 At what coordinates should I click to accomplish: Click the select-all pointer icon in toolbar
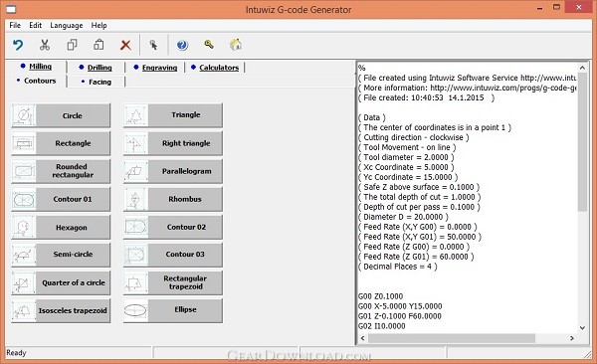153,45
